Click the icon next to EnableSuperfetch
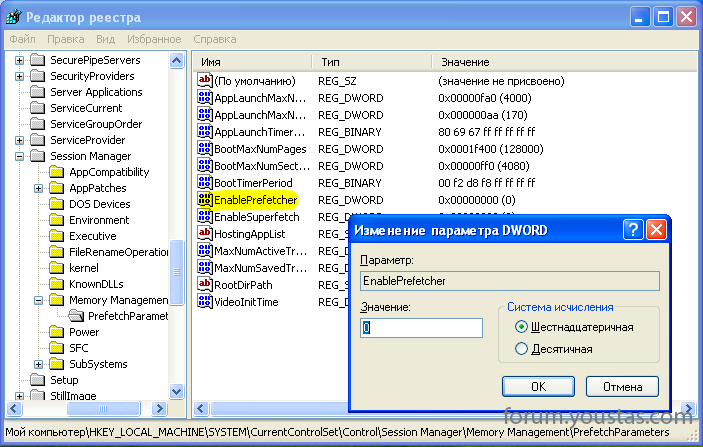This screenshot has height=447, width=703. coord(204,217)
